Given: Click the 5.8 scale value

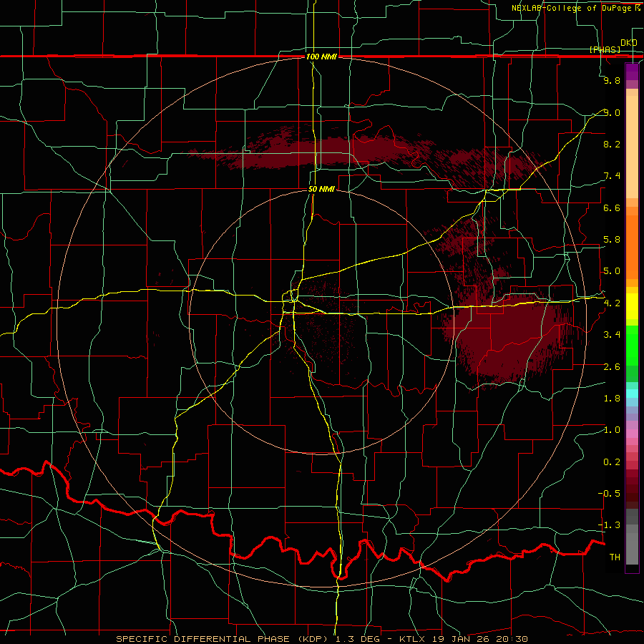Looking at the screenshot, I should [x=612, y=240].
